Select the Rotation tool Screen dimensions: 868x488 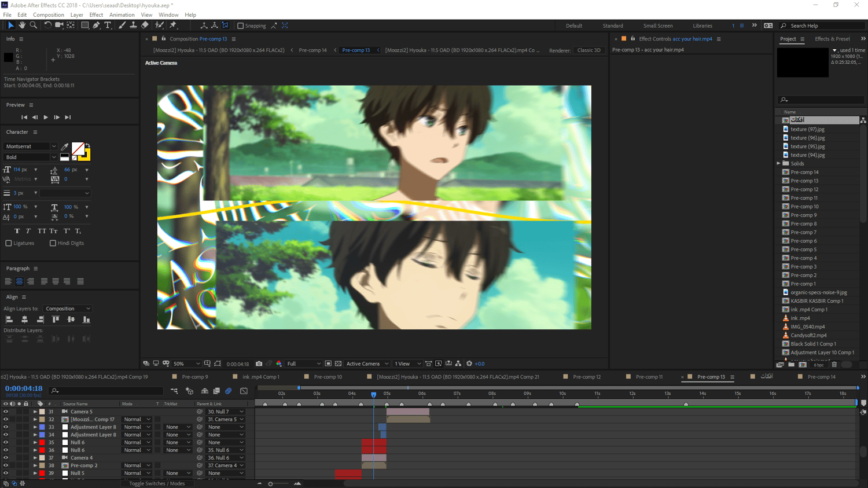(x=47, y=25)
